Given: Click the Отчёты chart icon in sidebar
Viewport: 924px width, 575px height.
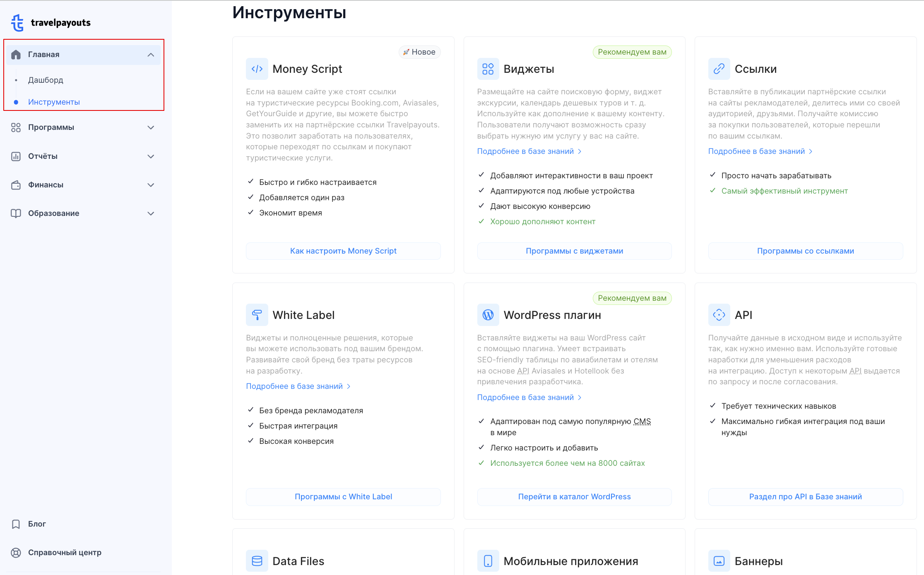Looking at the screenshot, I should [x=16, y=156].
